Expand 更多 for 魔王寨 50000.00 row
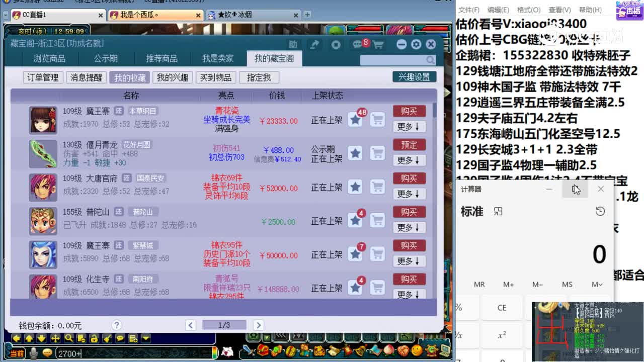This screenshot has height=362, width=644. tap(409, 261)
